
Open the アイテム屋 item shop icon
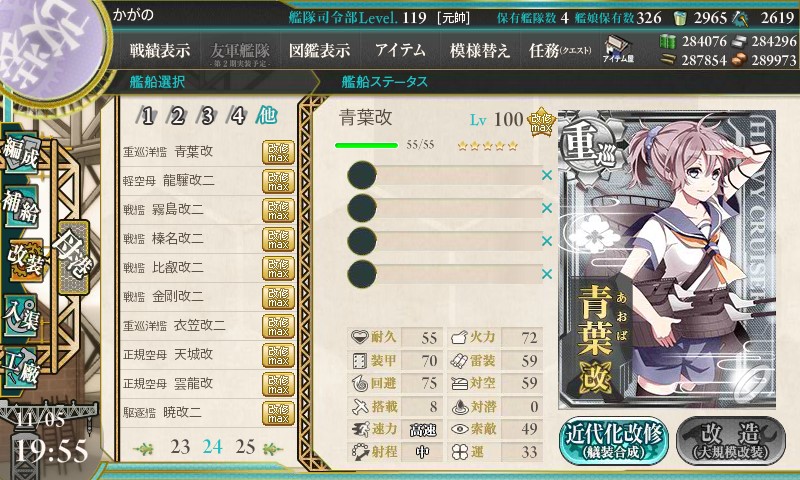tap(618, 49)
